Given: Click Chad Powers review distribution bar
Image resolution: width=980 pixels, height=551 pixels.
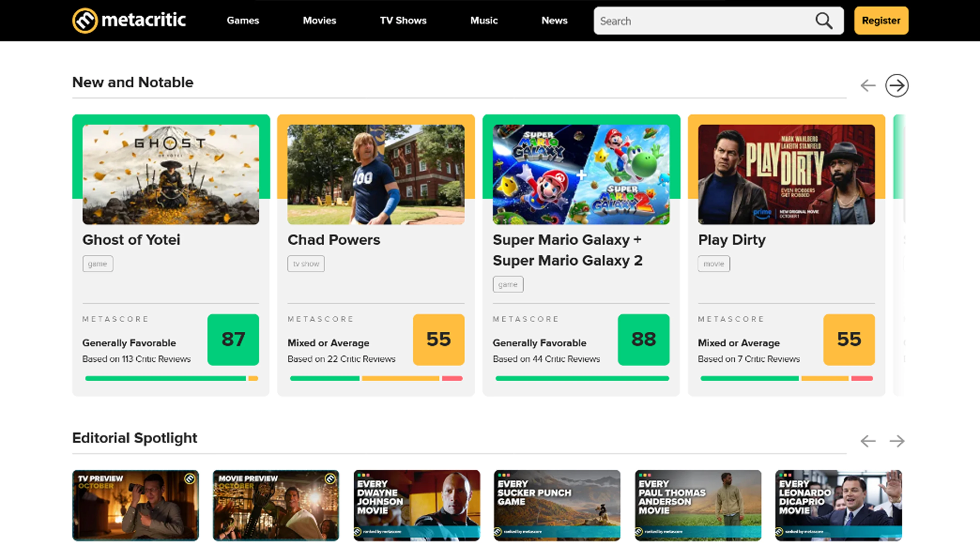Looking at the screenshot, I should (x=376, y=378).
